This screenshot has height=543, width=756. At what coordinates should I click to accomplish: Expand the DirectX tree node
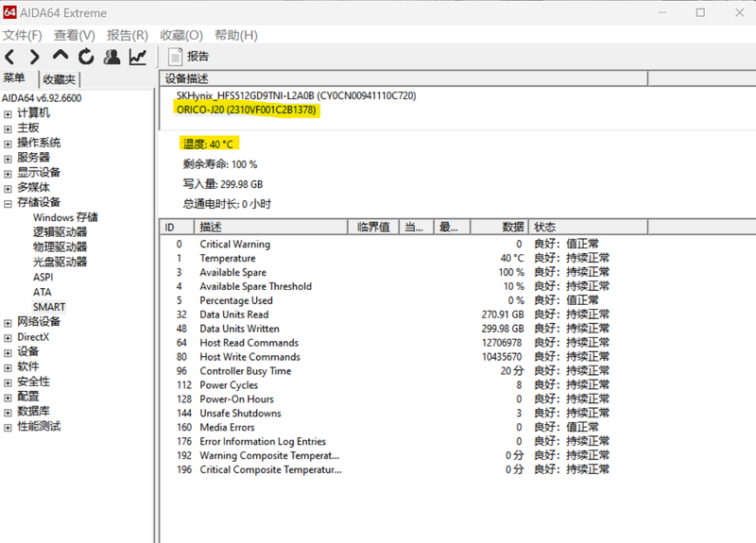point(8,338)
